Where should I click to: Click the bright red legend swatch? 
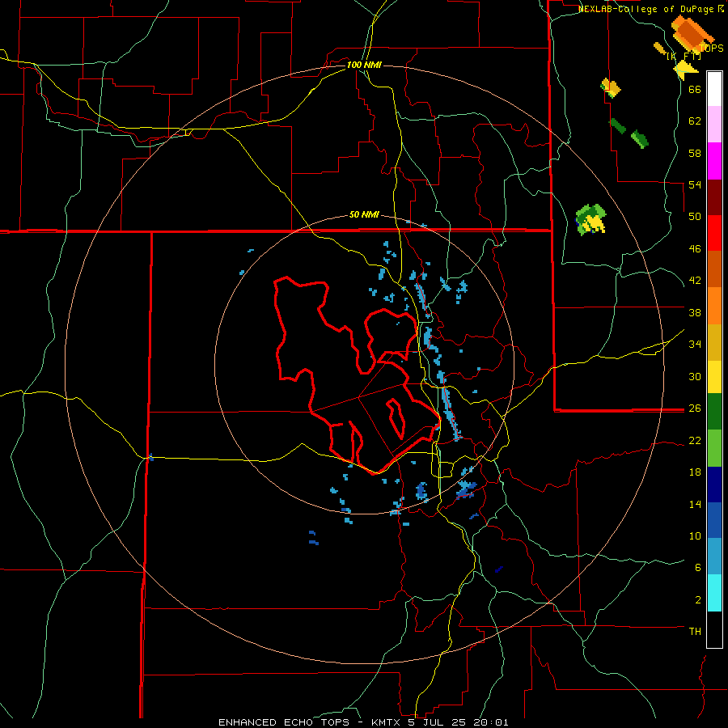pyautogui.click(x=714, y=233)
